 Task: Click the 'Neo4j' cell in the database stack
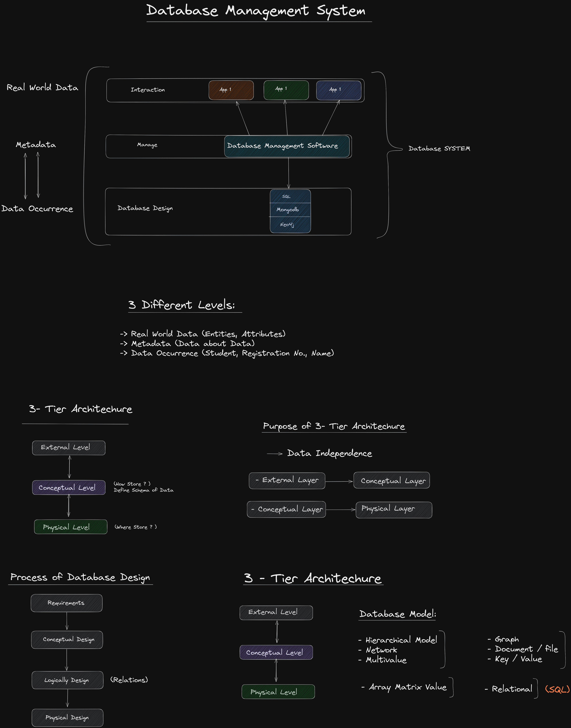coord(290,225)
